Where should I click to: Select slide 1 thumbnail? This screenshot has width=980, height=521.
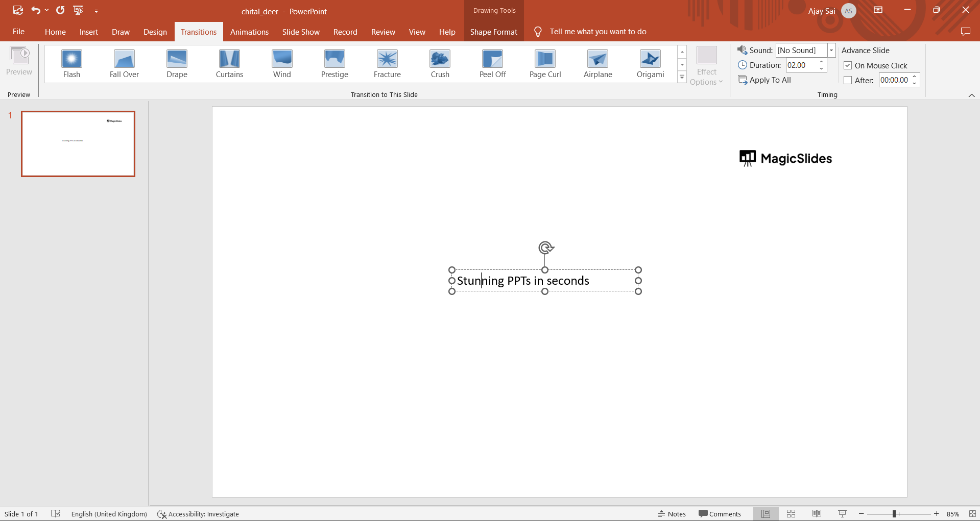(78, 144)
